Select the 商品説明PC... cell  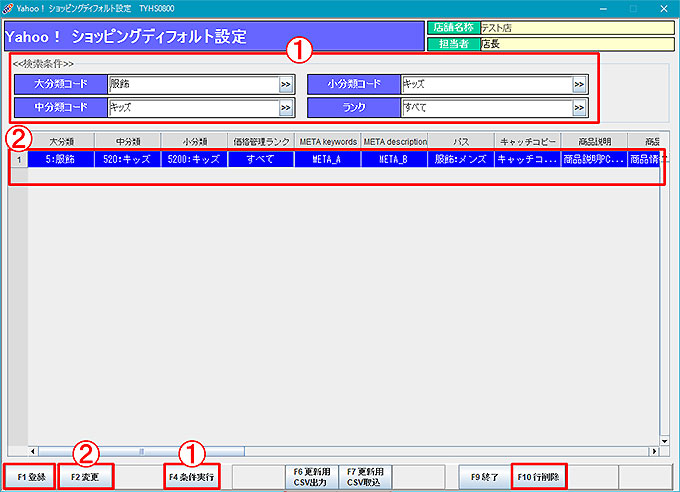click(595, 159)
